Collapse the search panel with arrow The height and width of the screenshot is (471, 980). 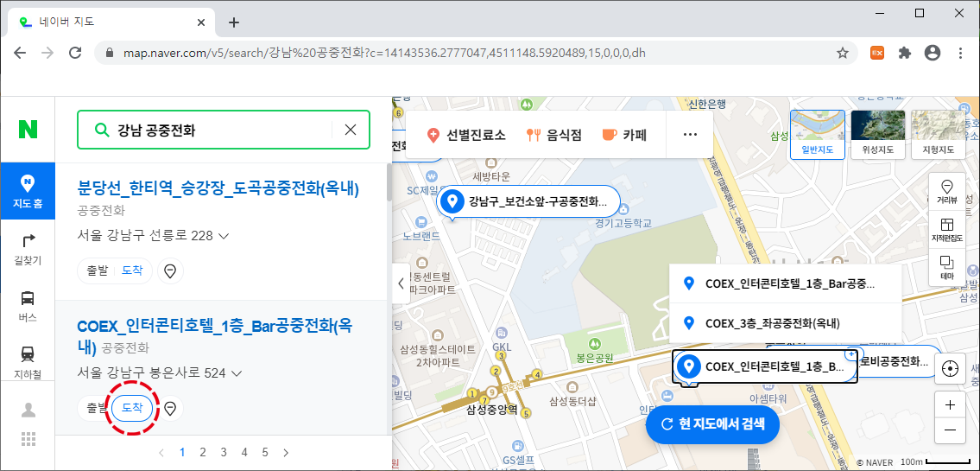pyautogui.click(x=401, y=283)
